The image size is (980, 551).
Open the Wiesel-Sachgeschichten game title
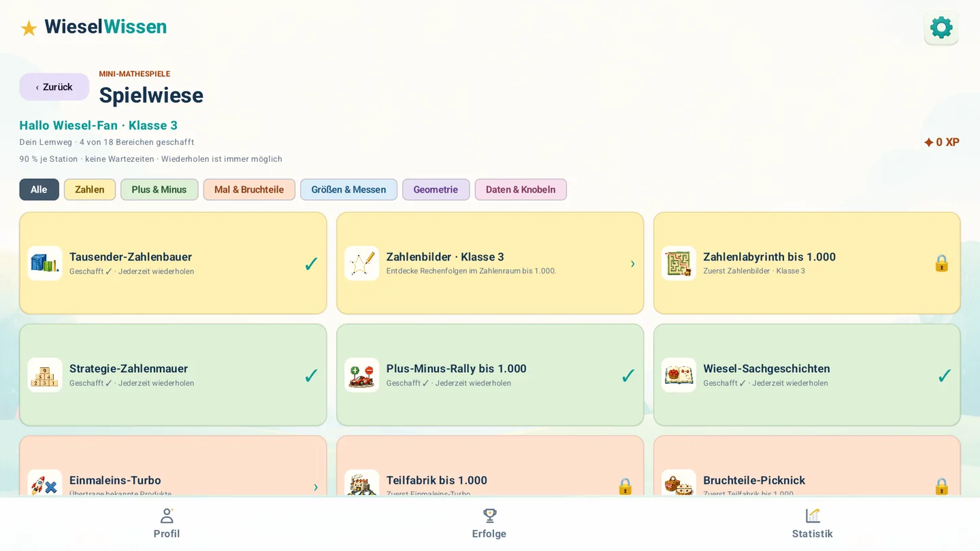pos(766,369)
